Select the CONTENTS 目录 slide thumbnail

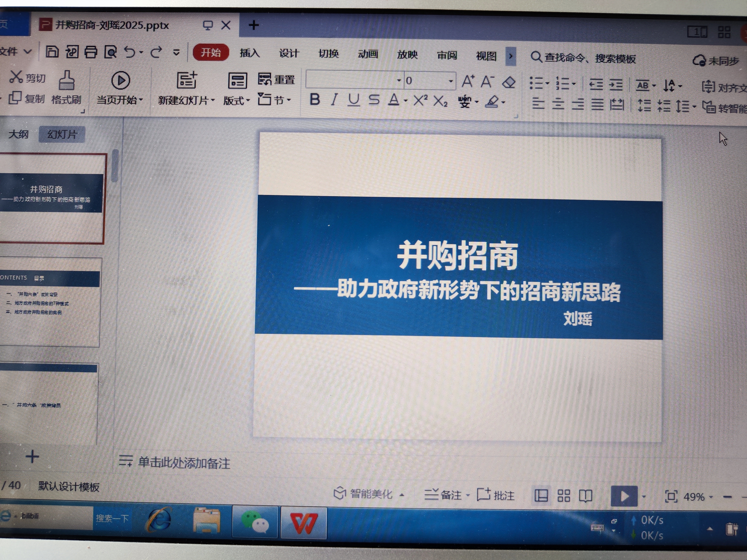click(51, 302)
